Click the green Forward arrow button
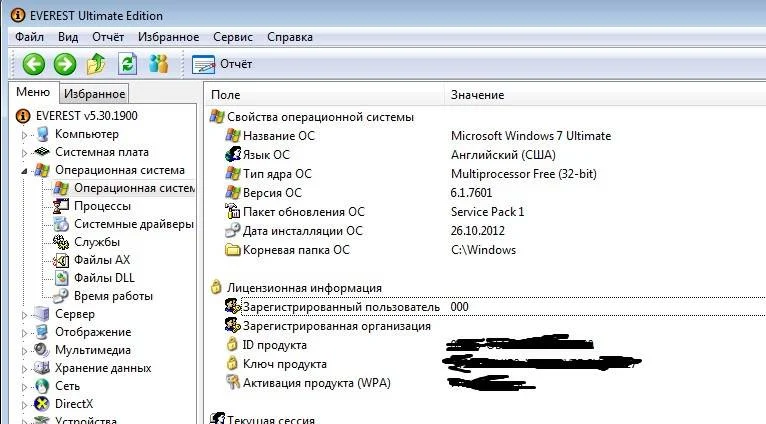Screen dimensions: 766x424 click(65, 64)
